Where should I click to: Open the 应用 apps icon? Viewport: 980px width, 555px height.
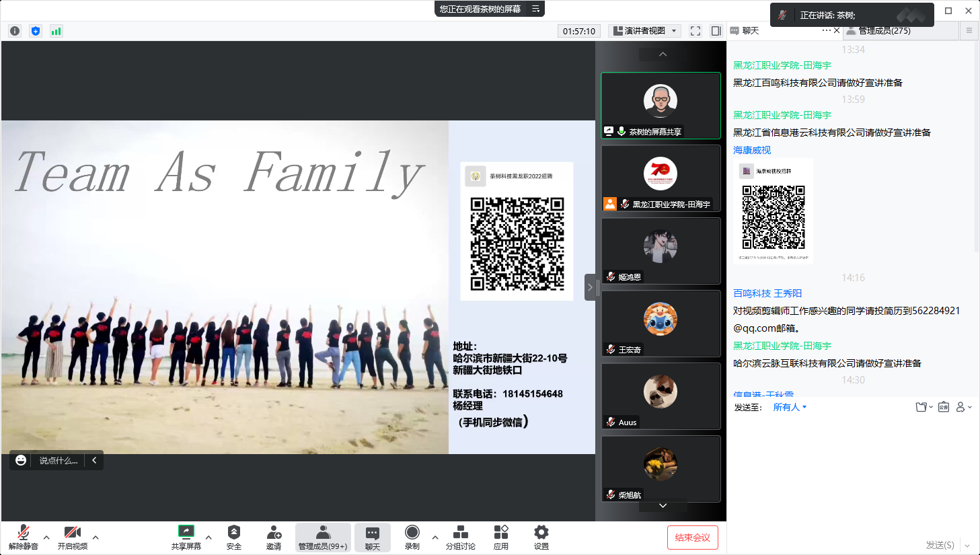click(501, 532)
